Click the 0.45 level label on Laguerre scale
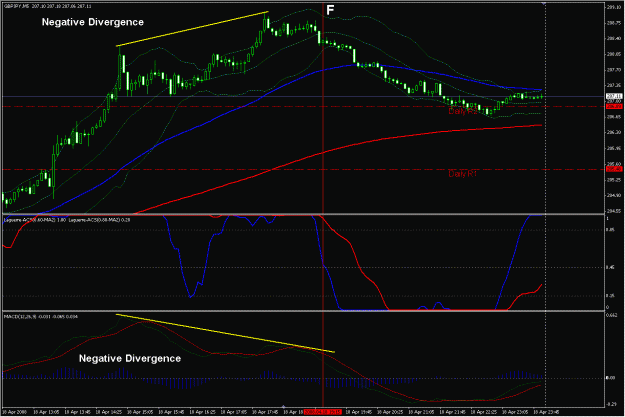The height and width of the screenshot is (417, 625). point(610,268)
